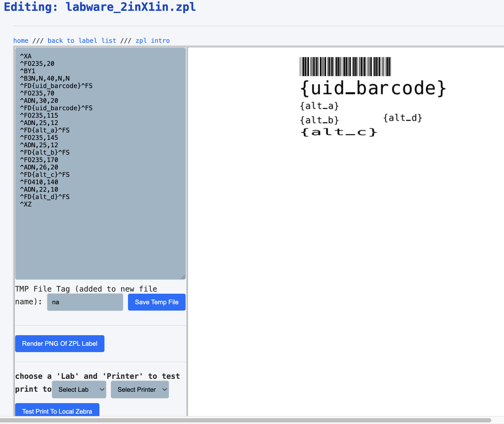The image size is (504, 424).
Task: Open the zpl intro link
Action: point(153,41)
